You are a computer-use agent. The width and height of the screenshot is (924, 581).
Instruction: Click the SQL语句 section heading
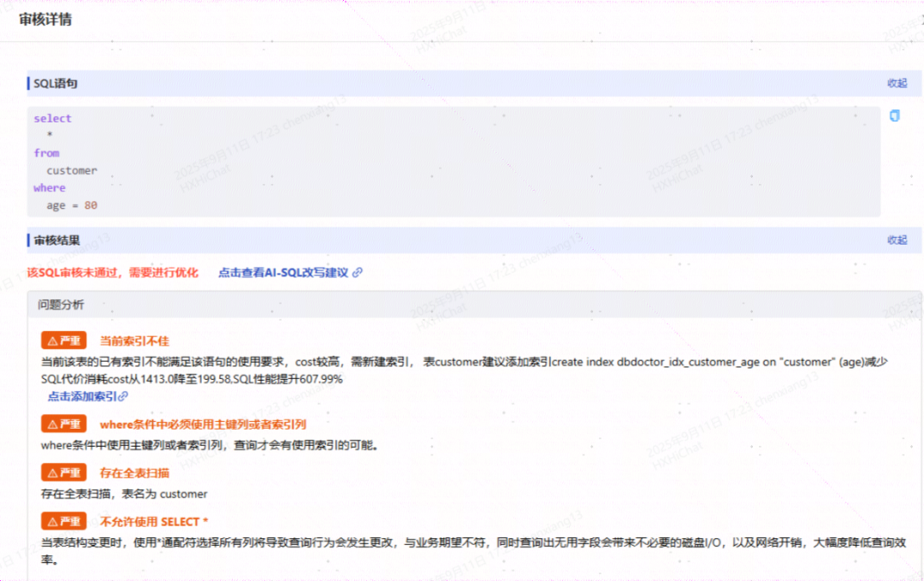coord(56,84)
